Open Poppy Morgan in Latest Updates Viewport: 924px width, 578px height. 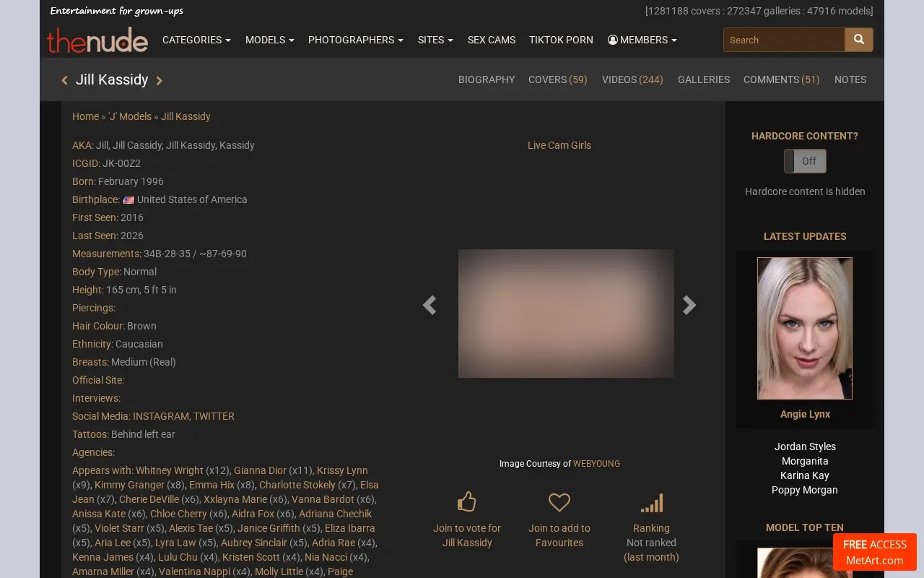pos(805,490)
